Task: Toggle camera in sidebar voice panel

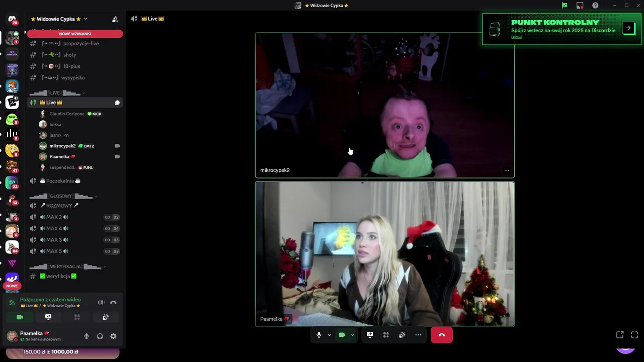Action: pos(20,317)
